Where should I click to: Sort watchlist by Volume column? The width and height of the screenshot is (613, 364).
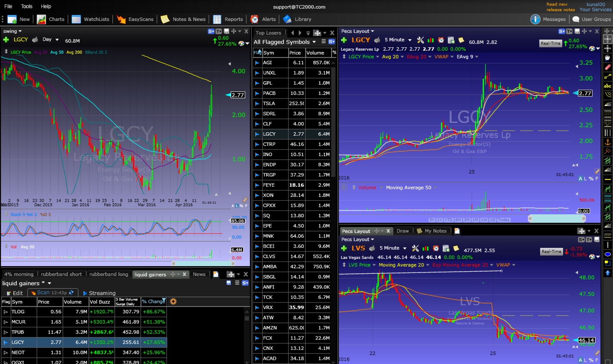pos(315,53)
